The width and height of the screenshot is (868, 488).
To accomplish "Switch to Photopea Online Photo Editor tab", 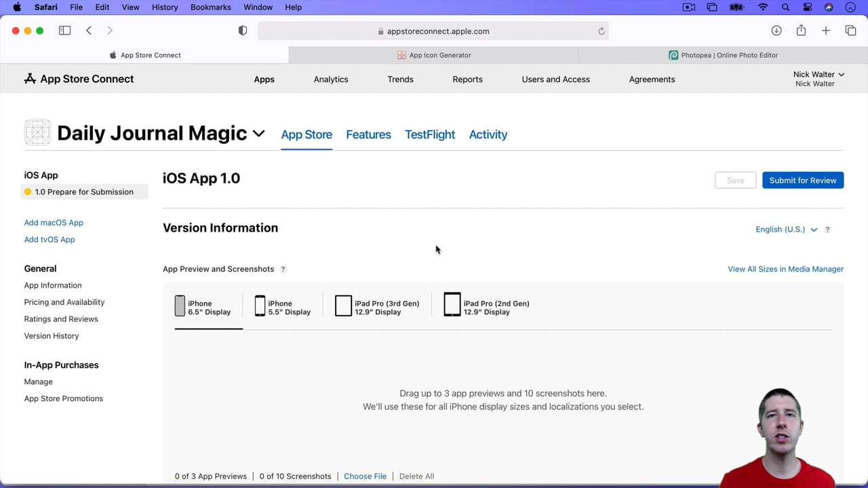I will tap(723, 55).
